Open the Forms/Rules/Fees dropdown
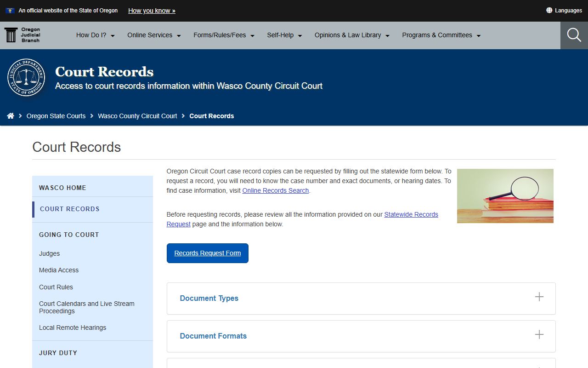588x368 pixels. point(224,35)
